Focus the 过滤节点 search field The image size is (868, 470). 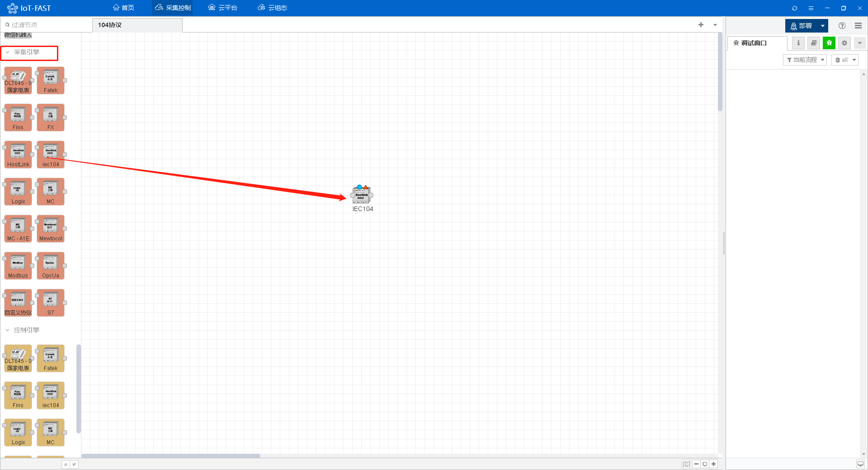(x=46, y=25)
